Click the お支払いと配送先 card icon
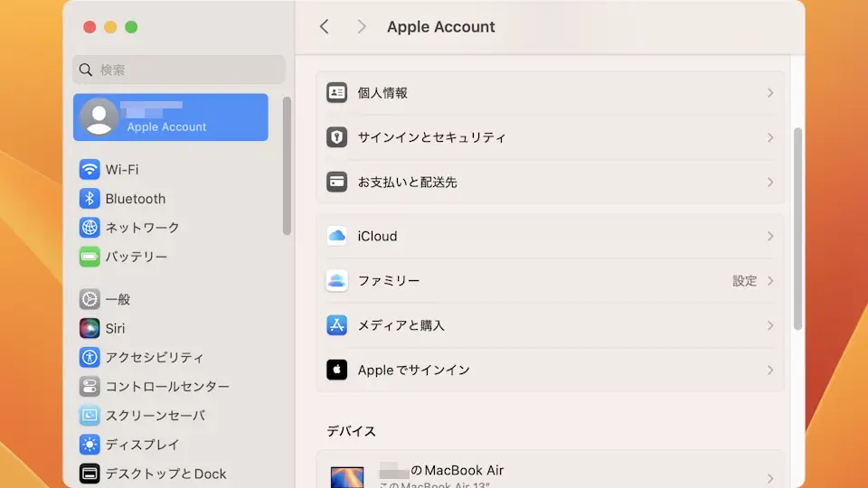 coord(336,182)
